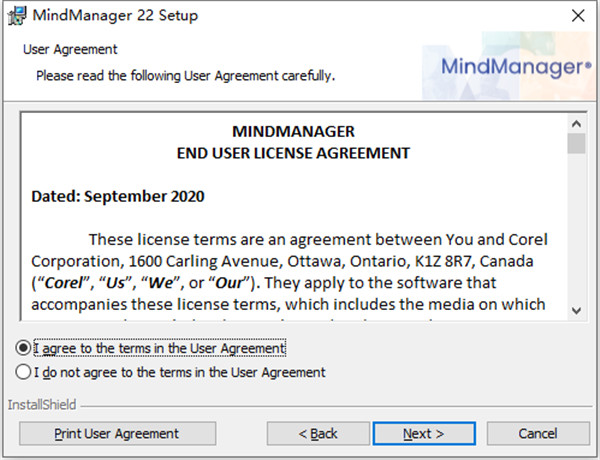Click Print User Agreement button
The image size is (600, 460).
(117, 434)
